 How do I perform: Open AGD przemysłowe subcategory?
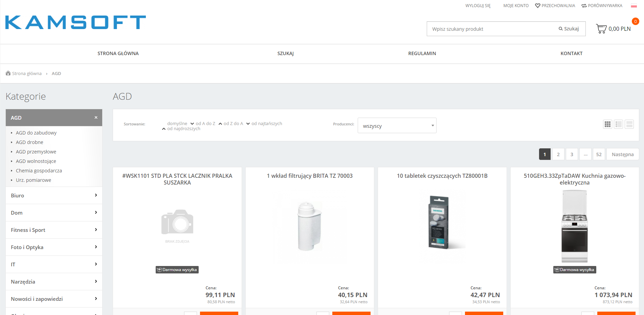coord(36,152)
